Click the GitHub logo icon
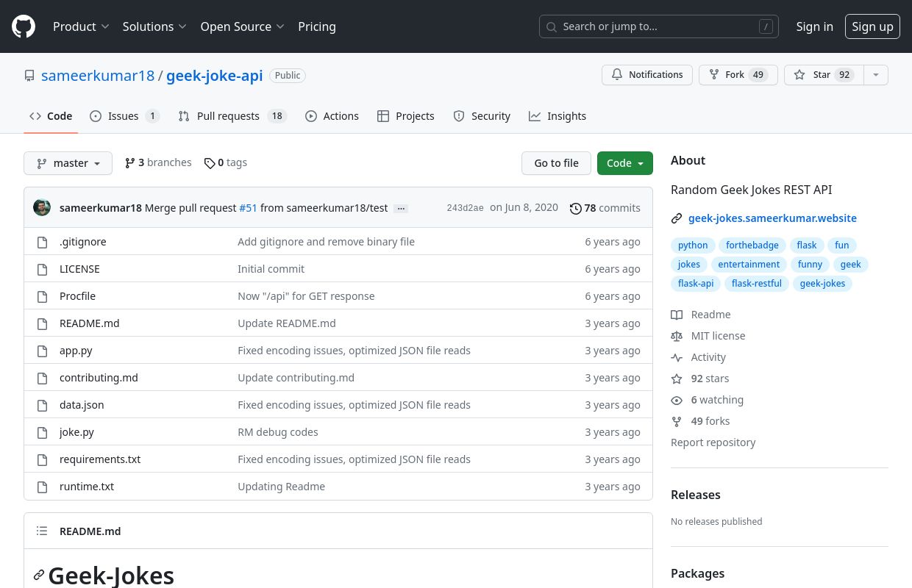The image size is (912, 588). click(24, 26)
